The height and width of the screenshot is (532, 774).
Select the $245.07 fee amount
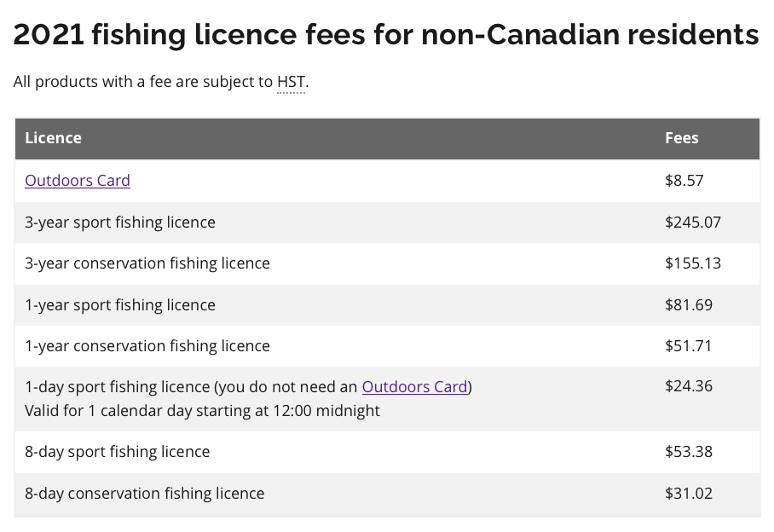(x=693, y=223)
